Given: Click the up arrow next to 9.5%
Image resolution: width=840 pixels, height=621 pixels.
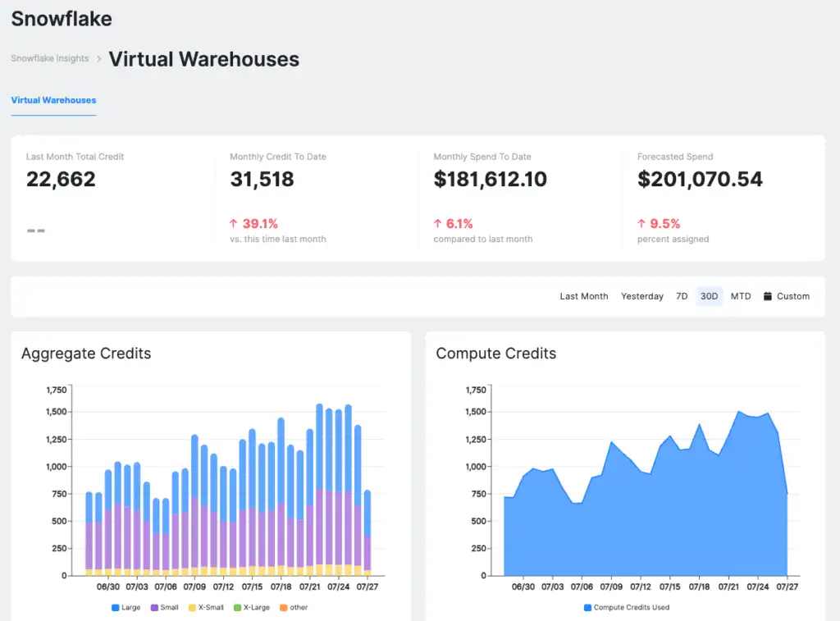Looking at the screenshot, I should click(x=641, y=223).
